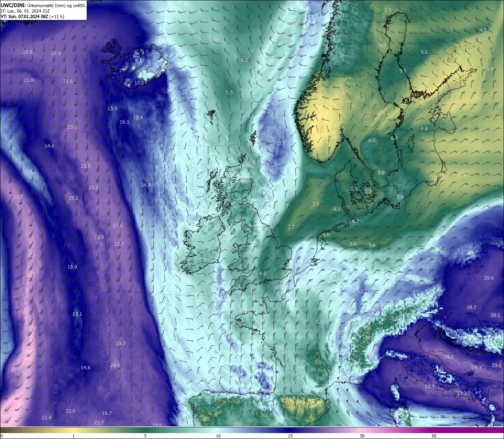This screenshot has height=439, width=504.
Task: Click the 23.9 value in the Atlantic
Action: (99, 237)
